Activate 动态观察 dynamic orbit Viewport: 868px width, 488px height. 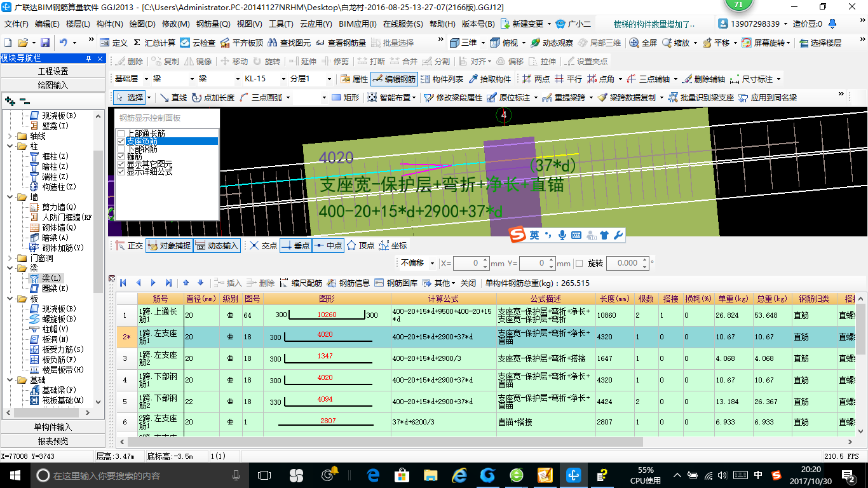tap(552, 43)
